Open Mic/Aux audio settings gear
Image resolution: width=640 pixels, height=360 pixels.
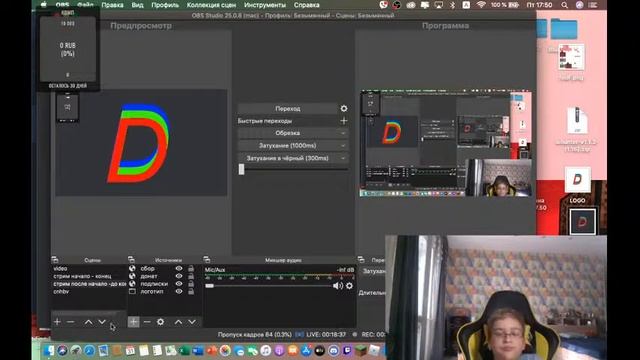(x=349, y=286)
